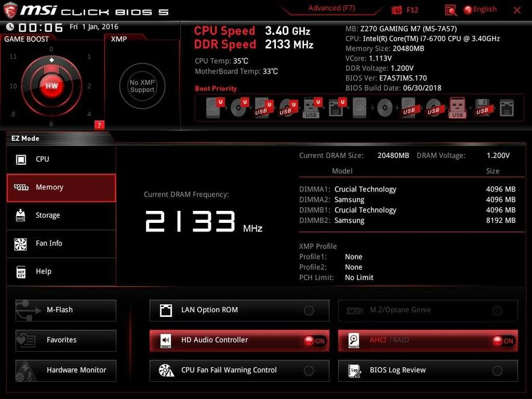Select the DIMMA1 Crucial Technology row
532x399 pixels.
coord(407,189)
